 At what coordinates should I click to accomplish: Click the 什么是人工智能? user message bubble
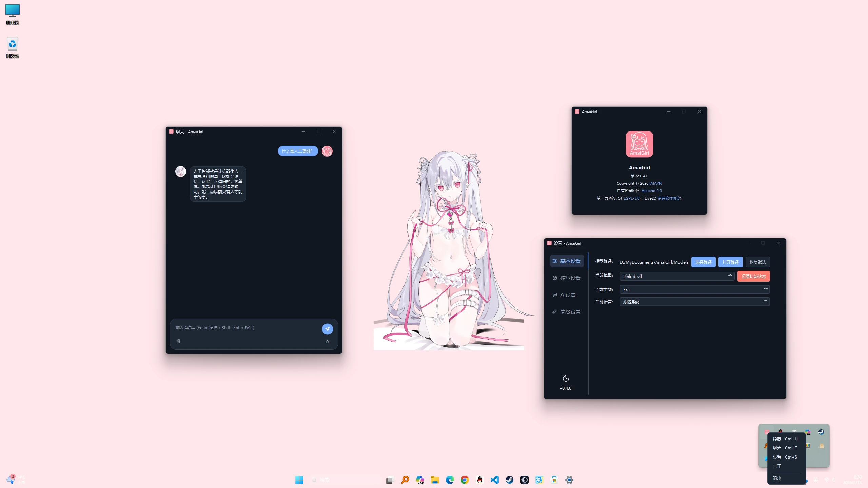(298, 151)
